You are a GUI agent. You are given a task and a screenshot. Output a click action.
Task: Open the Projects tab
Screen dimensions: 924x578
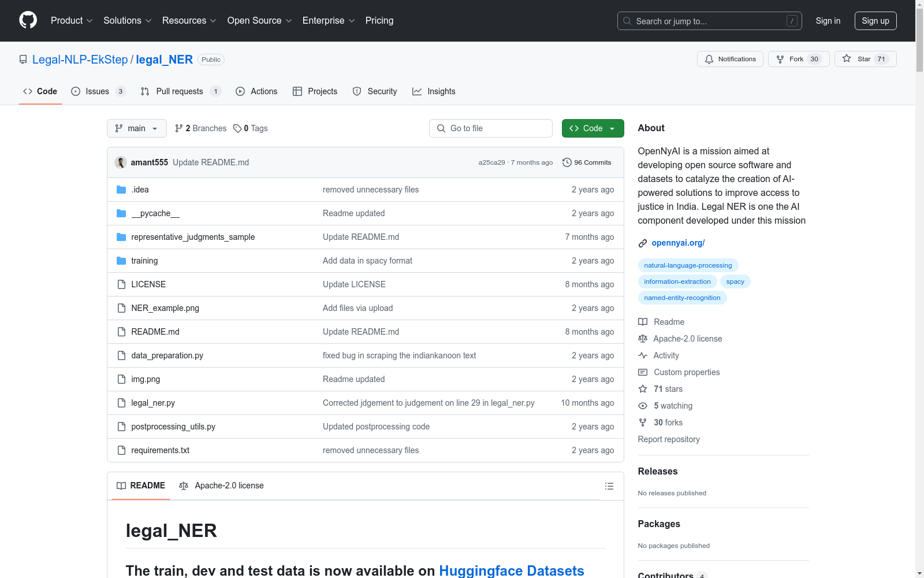(315, 91)
